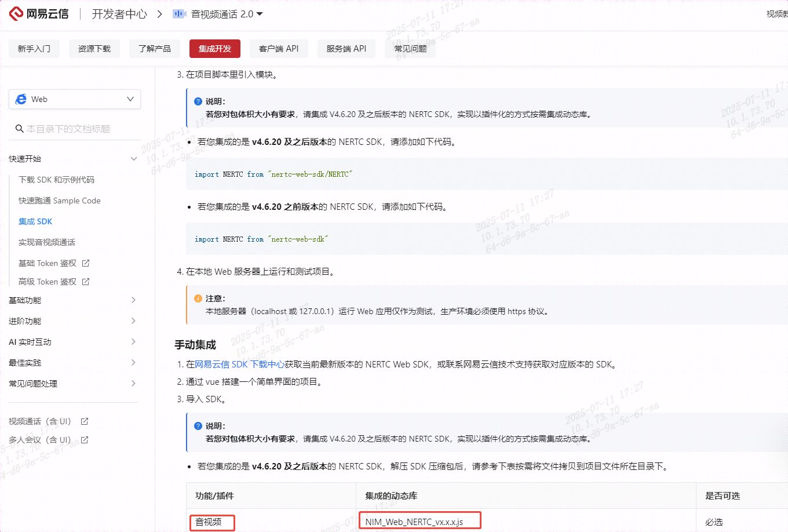Click external link icon beside 多人会议（含 UI）
Viewport: 788px width, 532px height.
point(85,440)
